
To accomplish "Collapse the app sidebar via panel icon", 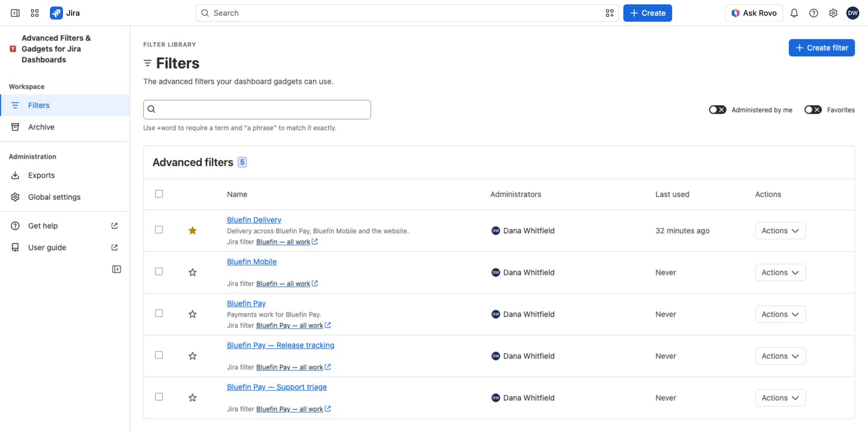I will pyautogui.click(x=117, y=269).
